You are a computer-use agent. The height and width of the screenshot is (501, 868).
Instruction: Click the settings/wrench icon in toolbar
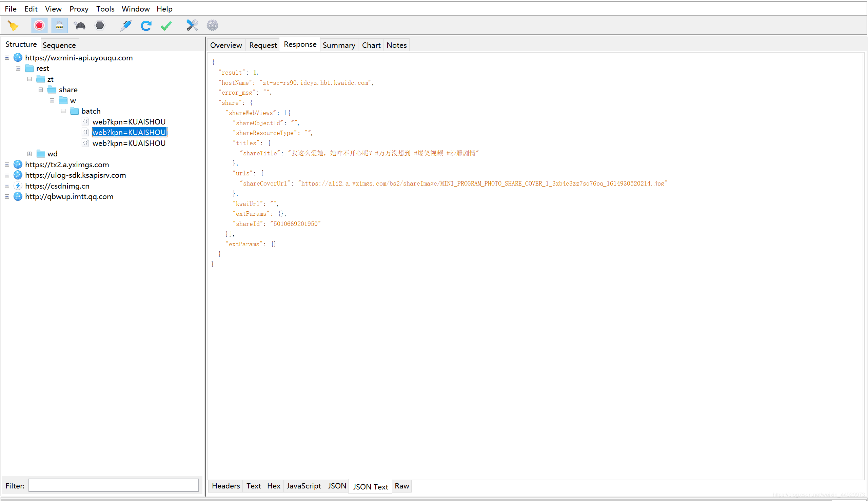[191, 24]
